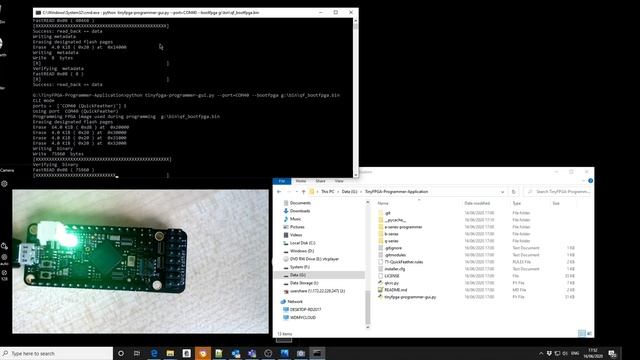Go back using Explorer's back arrow
Viewport: 640px width, 360px height.
pyautogui.click(x=279, y=191)
